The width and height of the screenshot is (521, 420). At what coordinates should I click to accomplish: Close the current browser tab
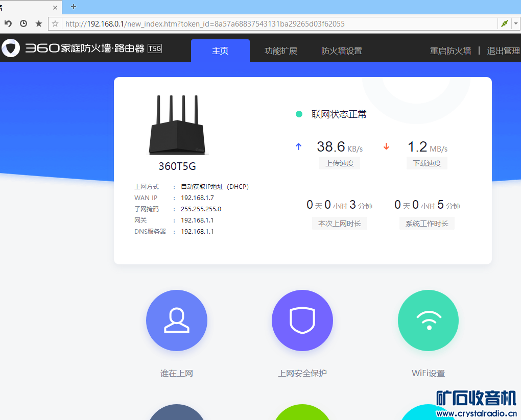[55, 7]
